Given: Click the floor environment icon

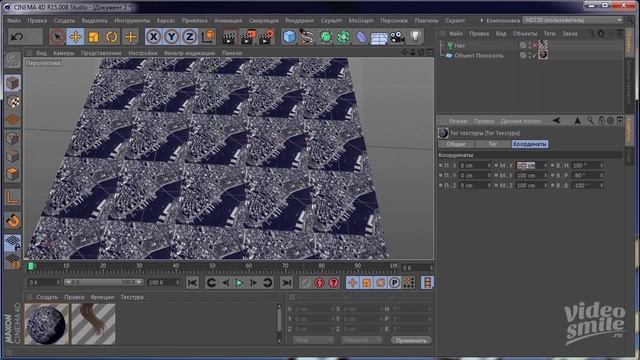Looking at the screenshot, I should (379, 37).
